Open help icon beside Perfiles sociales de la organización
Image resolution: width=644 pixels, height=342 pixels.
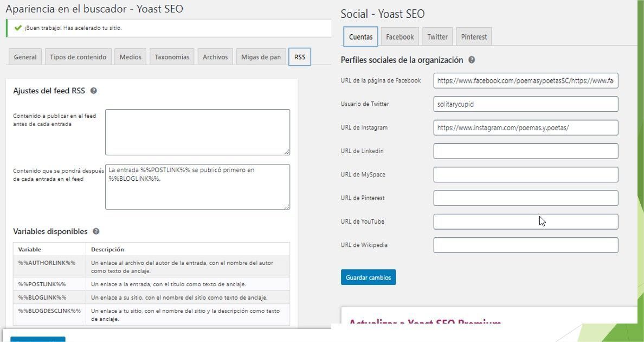[x=472, y=60]
